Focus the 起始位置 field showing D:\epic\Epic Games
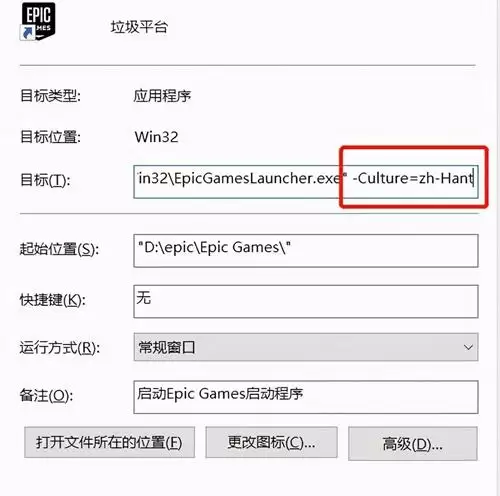This screenshot has height=496, width=500. click(x=306, y=251)
